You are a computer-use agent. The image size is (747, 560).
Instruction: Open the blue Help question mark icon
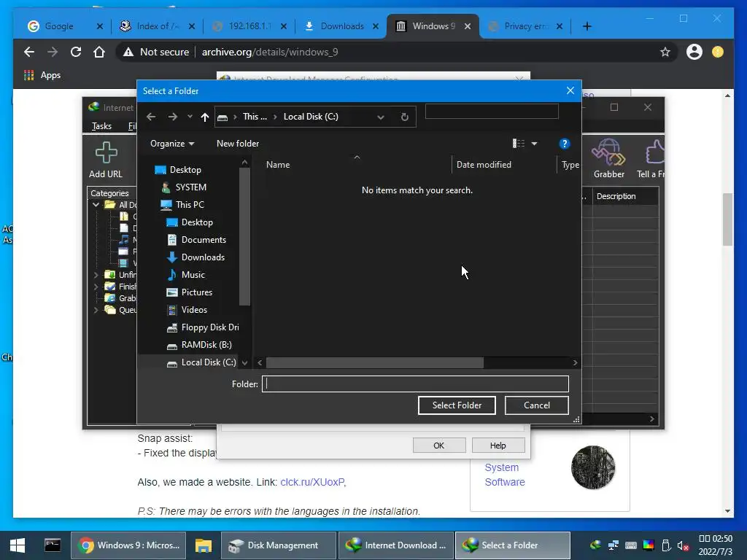(x=564, y=144)
